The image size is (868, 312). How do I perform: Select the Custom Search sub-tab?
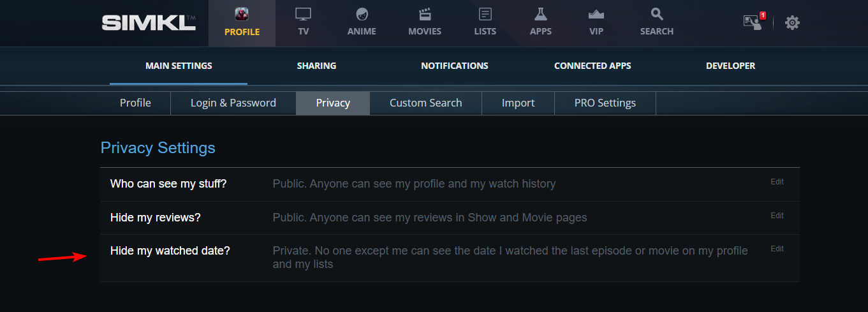pyautogui.click(x=425, y=103)
